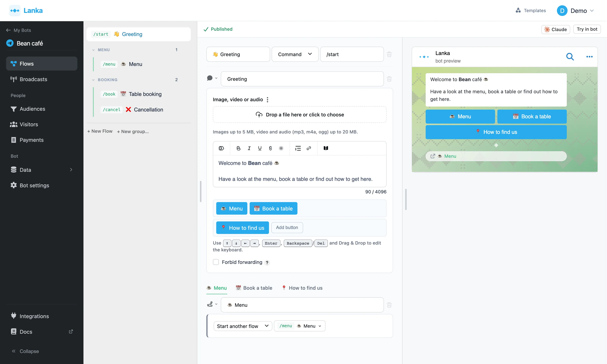Click the variable insert icon in editor toolbar
The width and height of the screenshot is (607, 364).
221,148
